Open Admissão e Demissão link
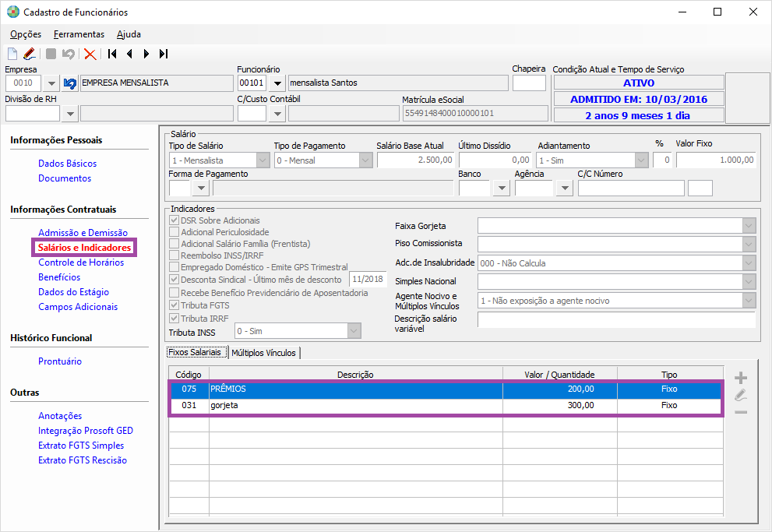The height and width of the screenshot is (532, 772). [x=83, y=233]
